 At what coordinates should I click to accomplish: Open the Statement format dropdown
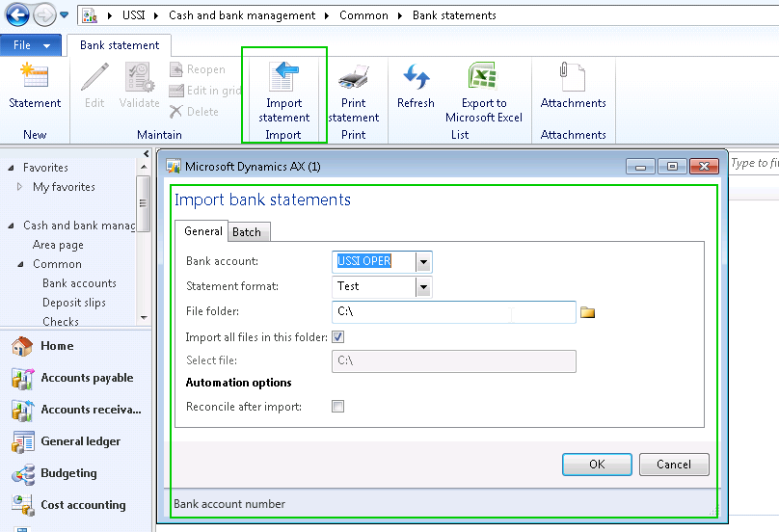tap(423, 287)
